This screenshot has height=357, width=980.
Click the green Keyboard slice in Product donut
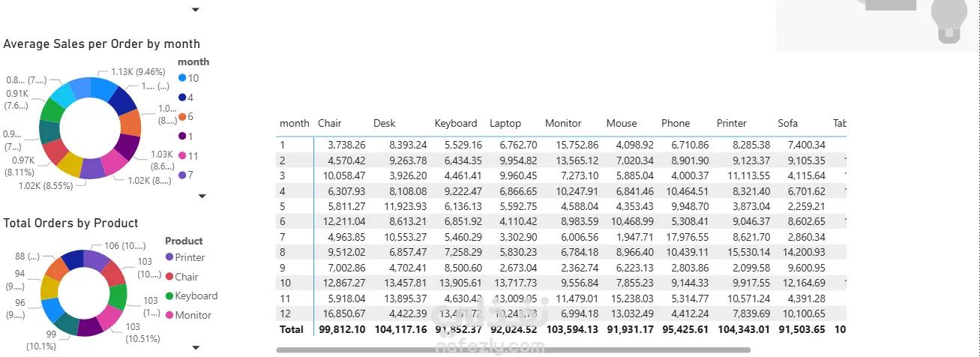point(118,297)
